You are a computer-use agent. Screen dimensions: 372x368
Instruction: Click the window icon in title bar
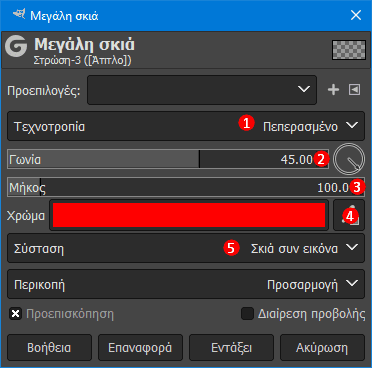[x=19, y=15]
